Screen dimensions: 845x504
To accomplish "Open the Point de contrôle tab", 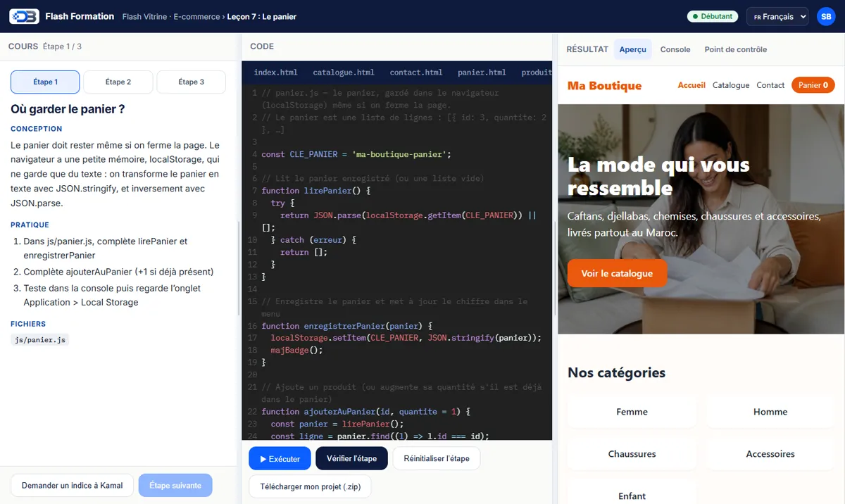I will click(x=735, y=49).
